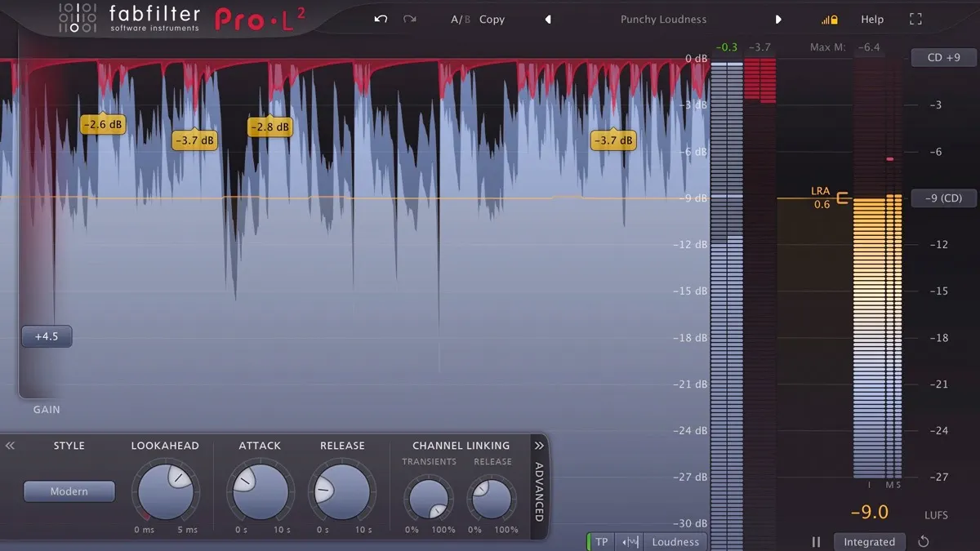The height and width of the screenshot is (551, 980).
Task: Click the STYLE label
Action: pyautogui.click(x=69, y=446)
